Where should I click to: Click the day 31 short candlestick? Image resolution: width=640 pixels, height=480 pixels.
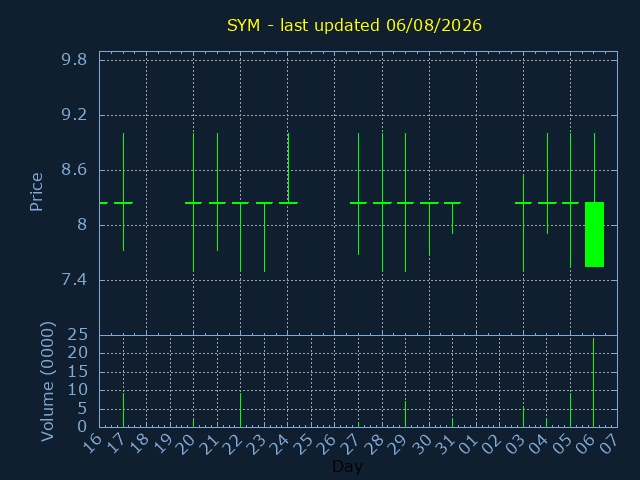click(x=452, y=218)
